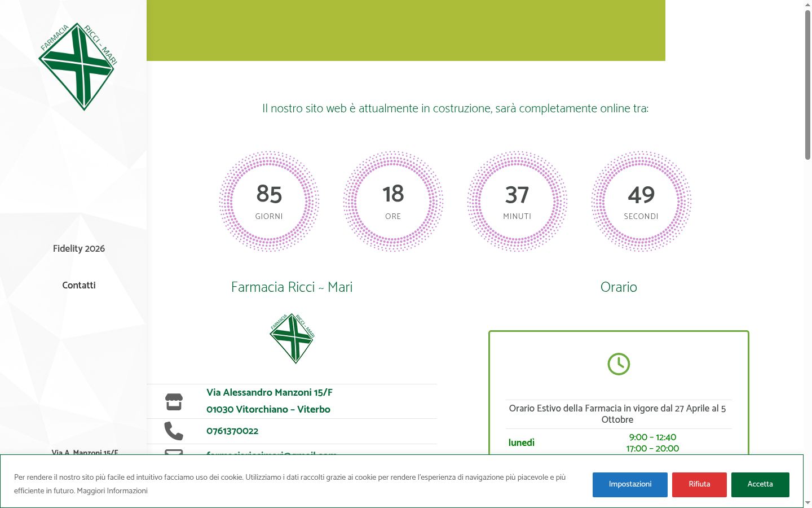
Task: Open cookie Impostazioni settings
Action: [x=630, y=485]
